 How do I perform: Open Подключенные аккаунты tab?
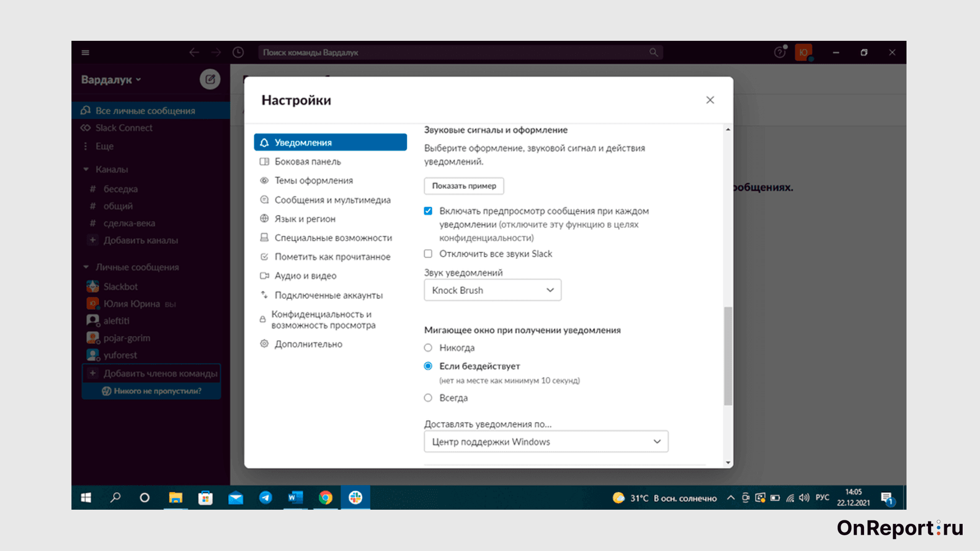pos(330,295)
